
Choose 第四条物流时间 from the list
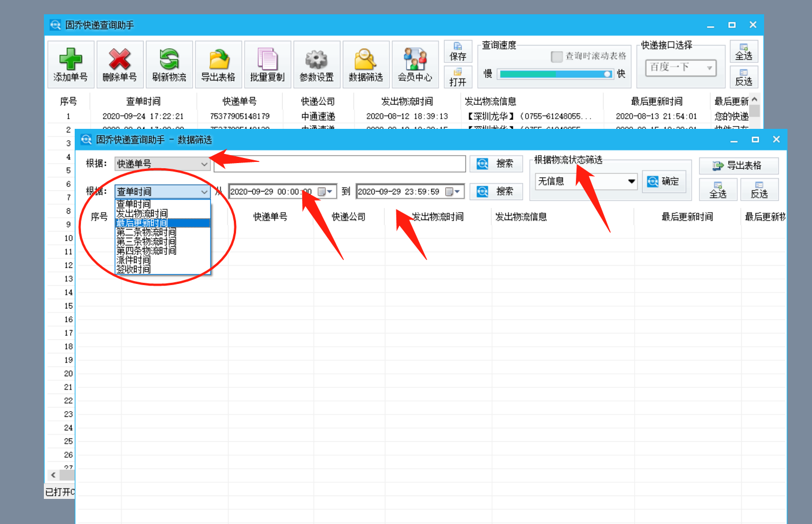coord(163,250)
